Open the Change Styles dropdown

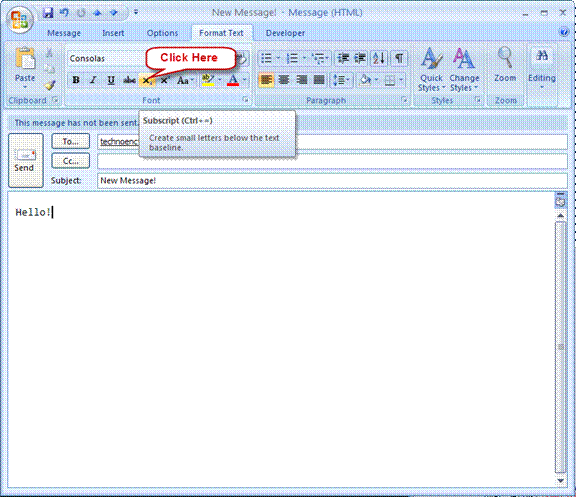click(464, 69)
